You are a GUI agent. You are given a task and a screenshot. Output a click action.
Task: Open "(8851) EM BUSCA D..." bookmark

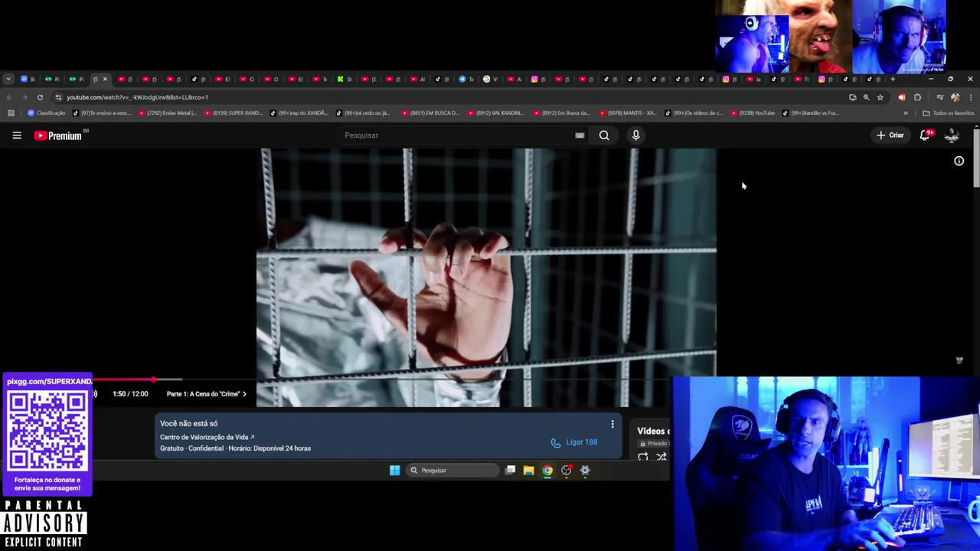[430, 113]
